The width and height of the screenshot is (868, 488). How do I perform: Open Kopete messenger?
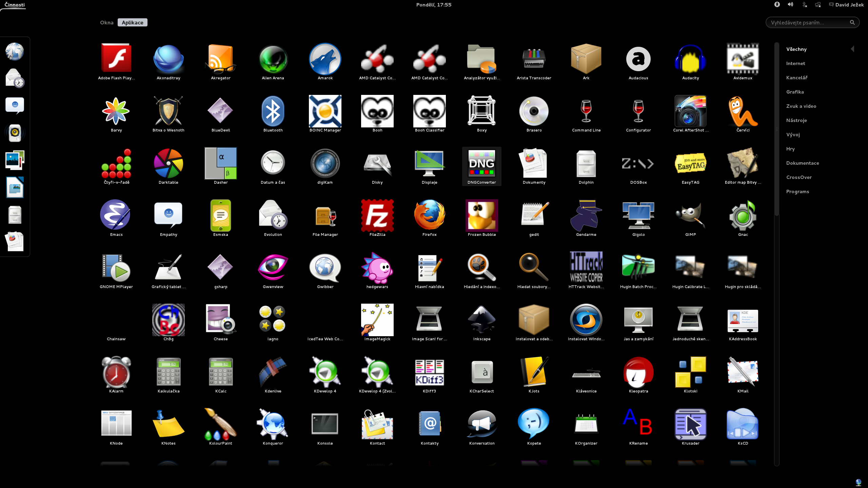pos(534,427)
